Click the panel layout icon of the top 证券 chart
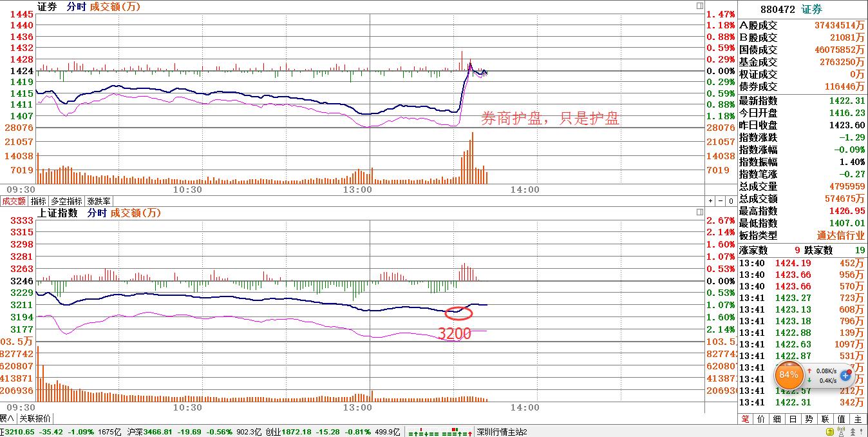The width and height of the screenshot is (868, 437). tap(700, 6)
